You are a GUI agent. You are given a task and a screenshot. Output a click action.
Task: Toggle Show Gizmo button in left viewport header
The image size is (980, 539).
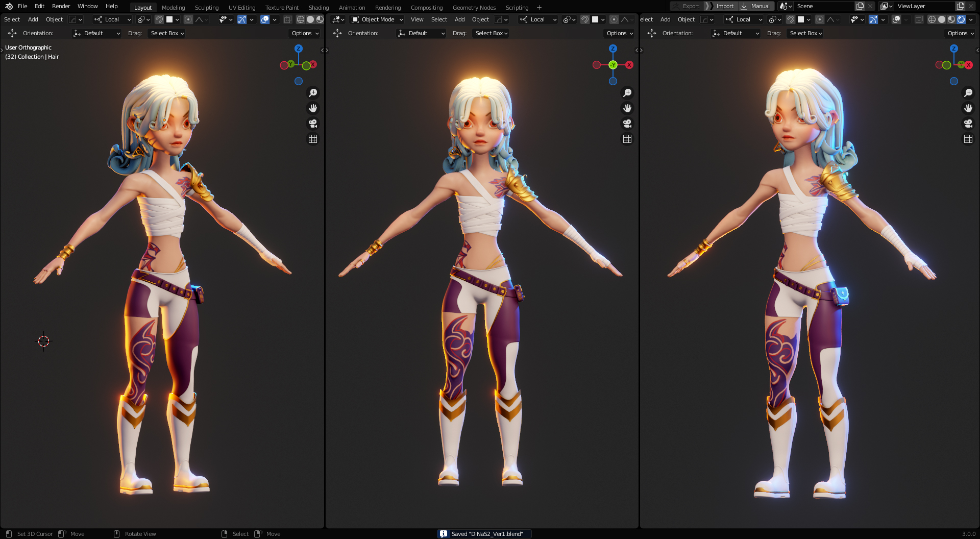click(x=242, y=19)
